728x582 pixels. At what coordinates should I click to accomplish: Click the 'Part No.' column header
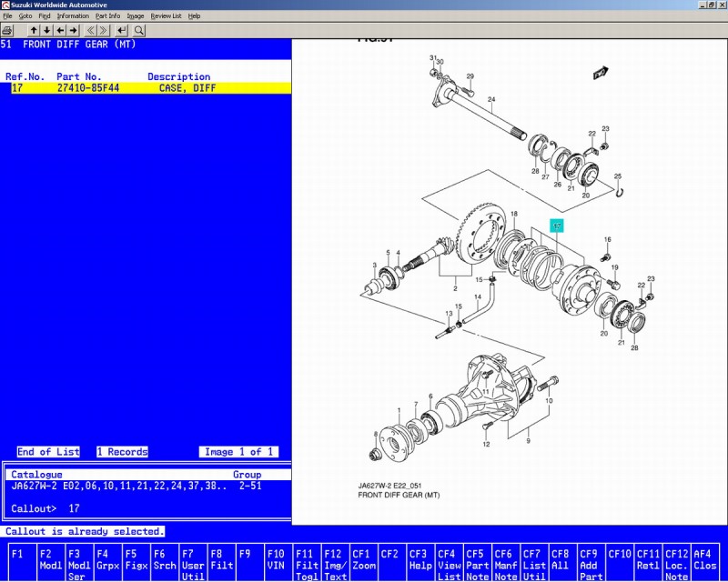pos(79,77)
